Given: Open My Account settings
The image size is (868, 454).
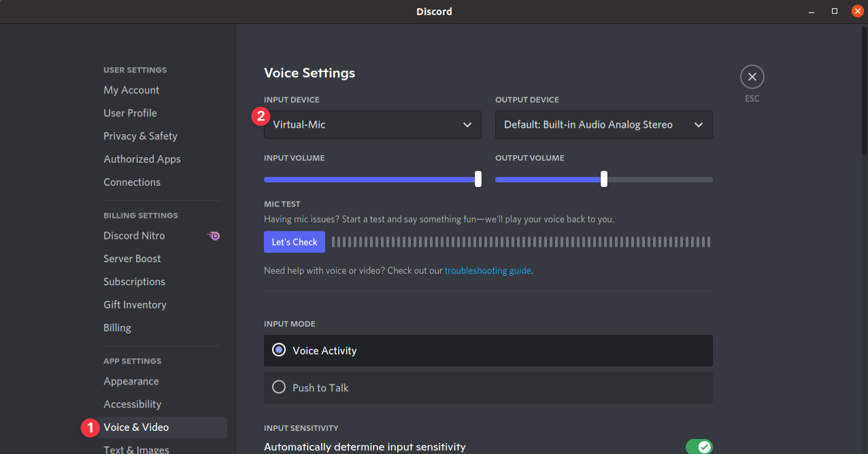Looking at the screenshot, I should pos(131,90).
